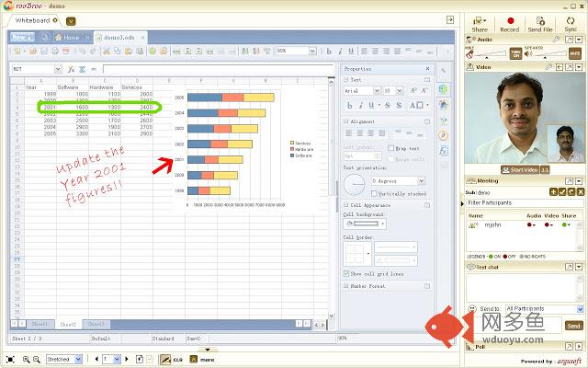Click the sum sigma icon
Image resolution: width=588 pixels, height=368 pixels.
tap(83, 69)
